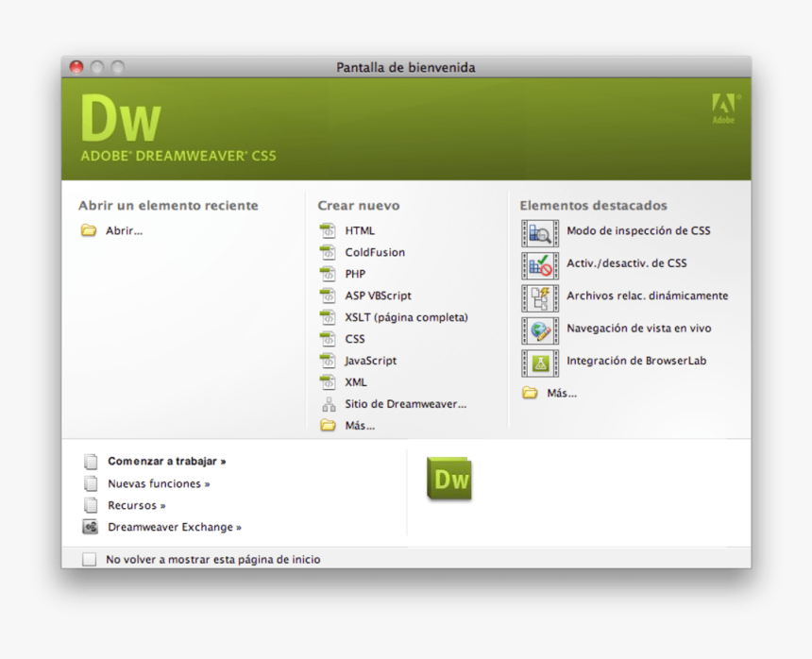Open Modo de inspección de CSS feature

[639, 232]
